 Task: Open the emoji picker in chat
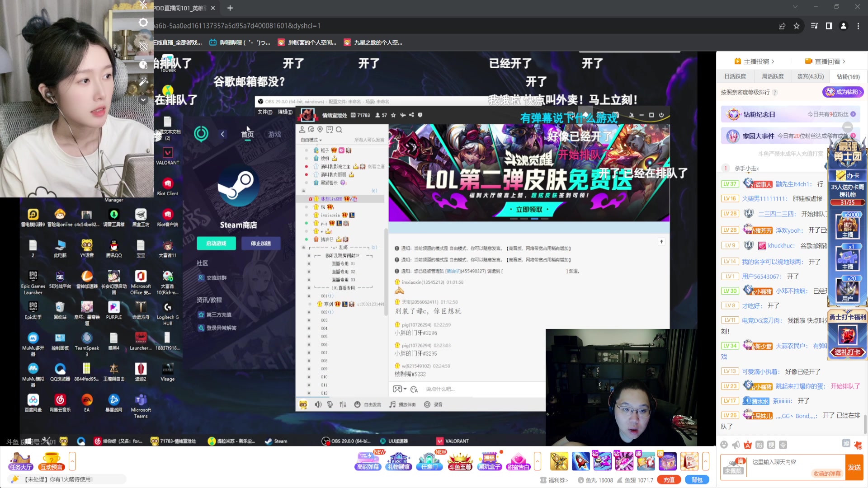coord(724,445)
